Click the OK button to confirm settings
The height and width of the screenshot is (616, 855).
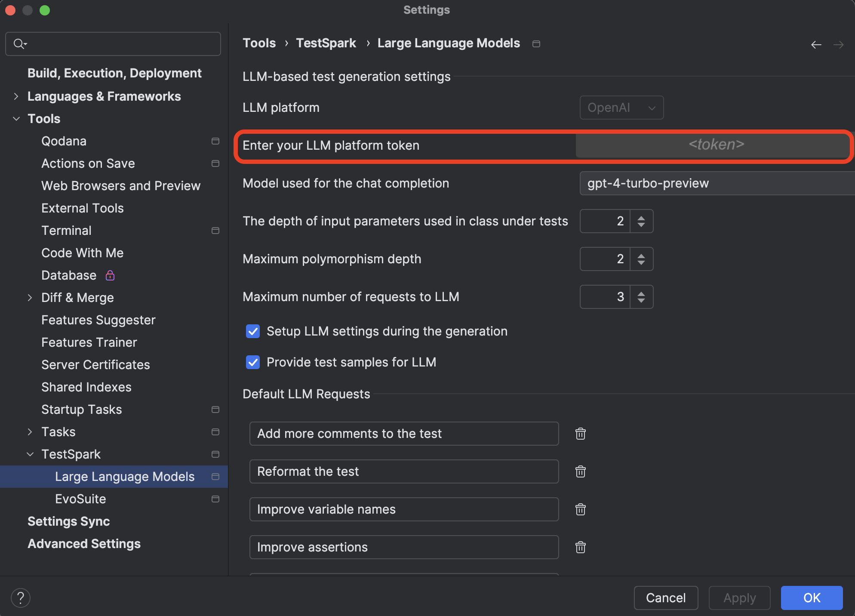(812, 597)
